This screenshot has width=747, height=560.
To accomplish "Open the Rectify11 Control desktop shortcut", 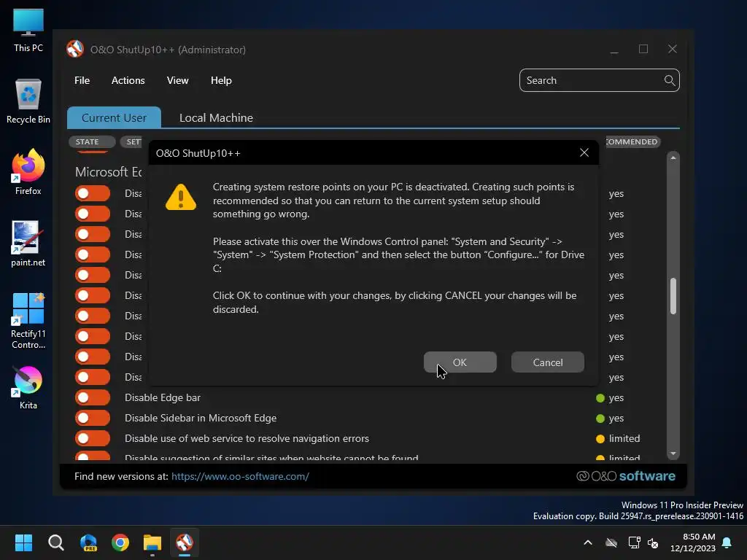I will pos(28,321).
